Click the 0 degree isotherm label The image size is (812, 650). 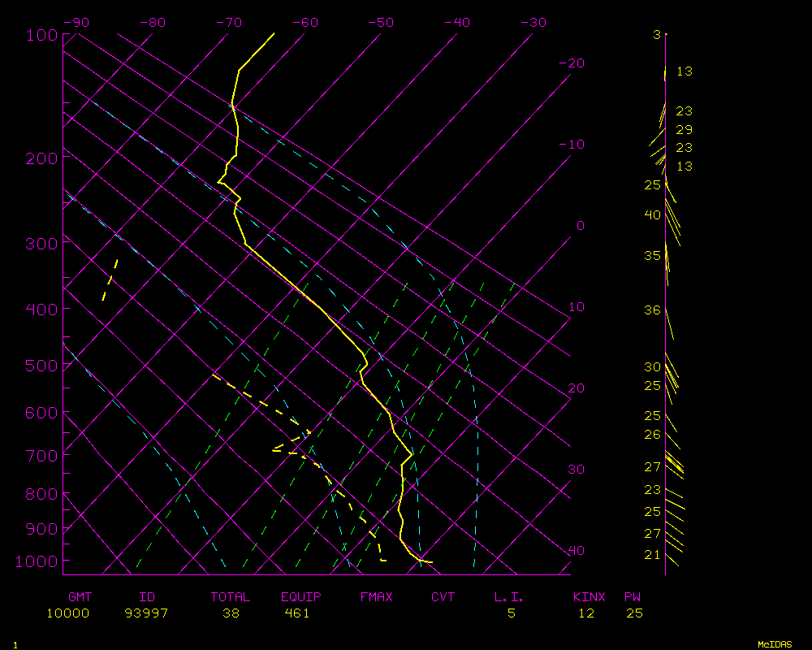tap(580, 225)
